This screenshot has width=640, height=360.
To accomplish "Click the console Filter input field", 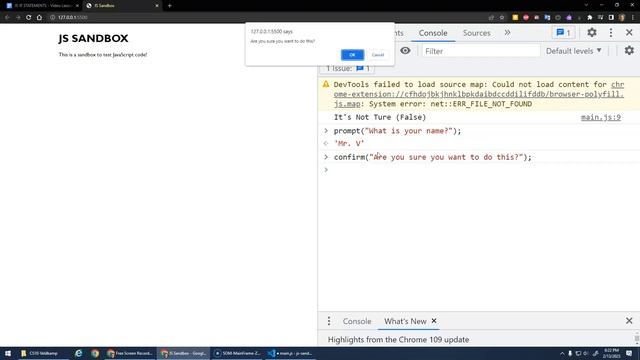I will [481, 51].
